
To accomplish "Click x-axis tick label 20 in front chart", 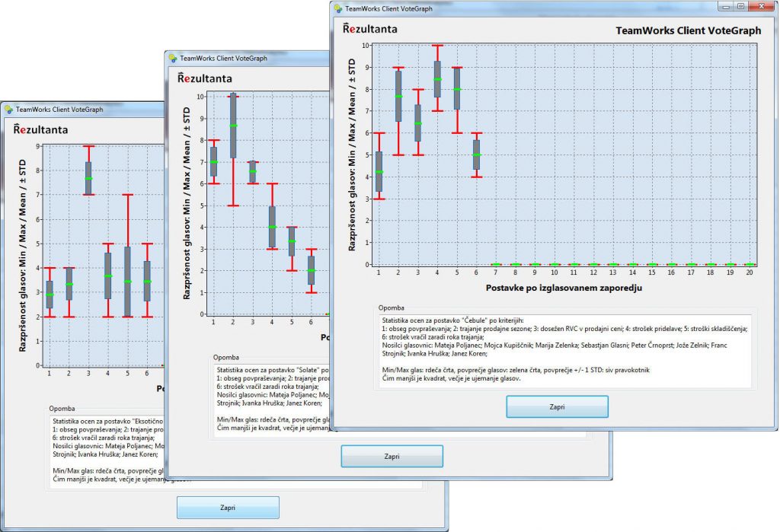I will [750, 272].
